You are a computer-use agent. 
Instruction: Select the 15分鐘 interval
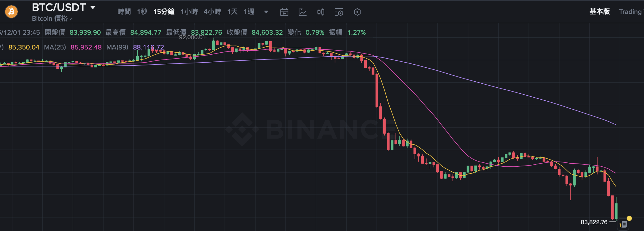164,12
